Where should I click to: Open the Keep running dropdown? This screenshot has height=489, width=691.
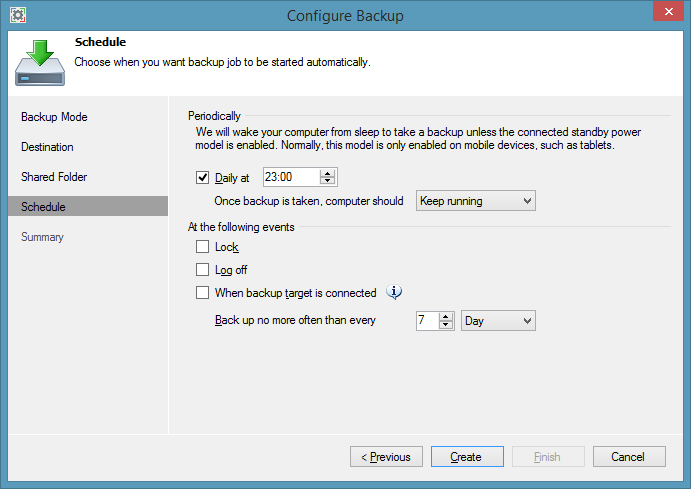point(476,201)
